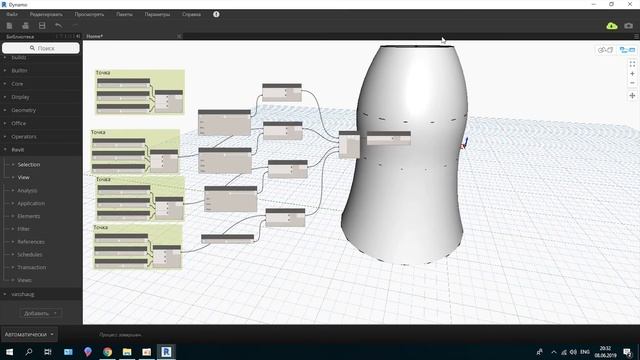Click the green cloud upload icon
Screen dimensions: 640x360
coord(612,26)
